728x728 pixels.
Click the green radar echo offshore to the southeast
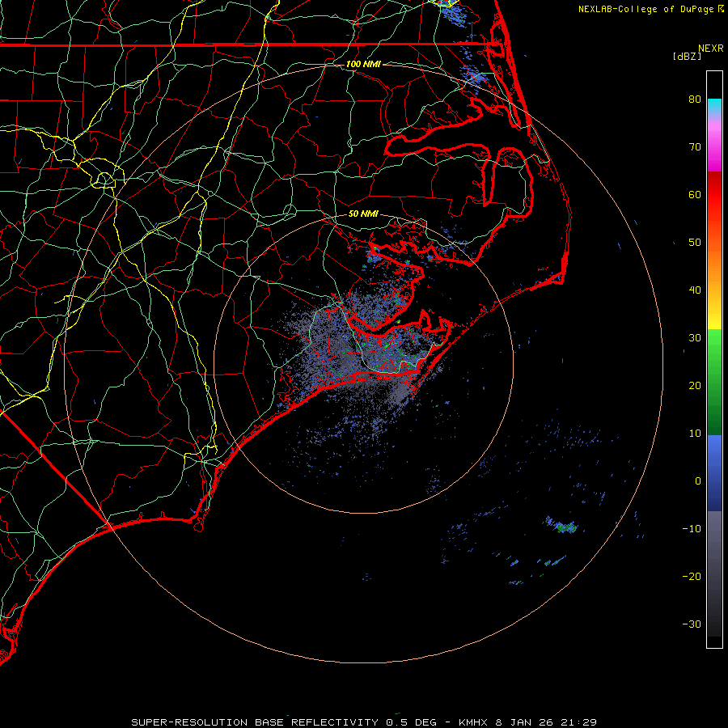[566, 527]
